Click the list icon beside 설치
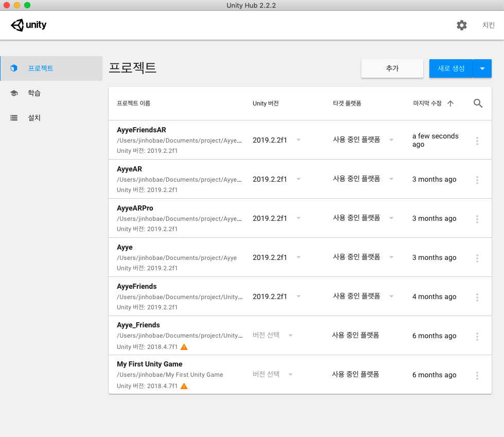The height and width of the screenshot is (437, 504). click(x=14, y=118)
